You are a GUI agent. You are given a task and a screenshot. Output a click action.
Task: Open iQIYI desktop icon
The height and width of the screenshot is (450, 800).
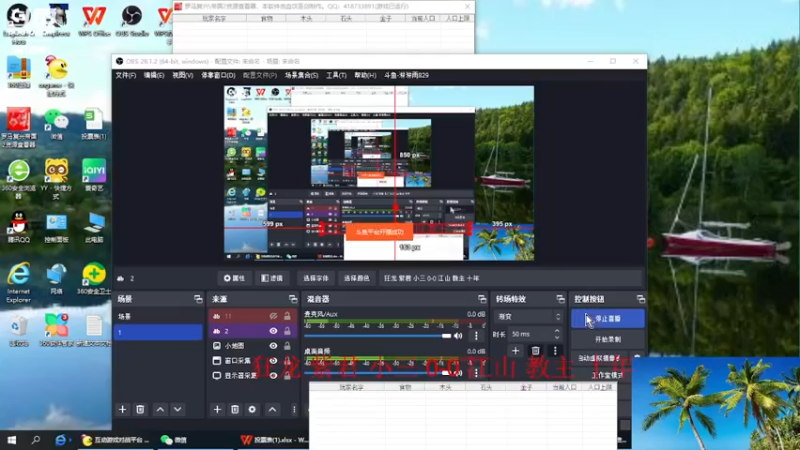pyautogui.click(x=94, y=175)
